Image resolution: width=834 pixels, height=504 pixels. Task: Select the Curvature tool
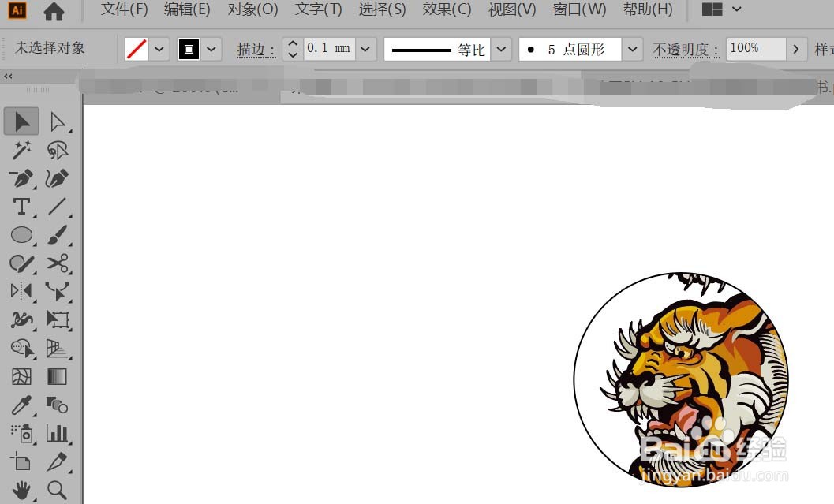[x=57, y=178]
